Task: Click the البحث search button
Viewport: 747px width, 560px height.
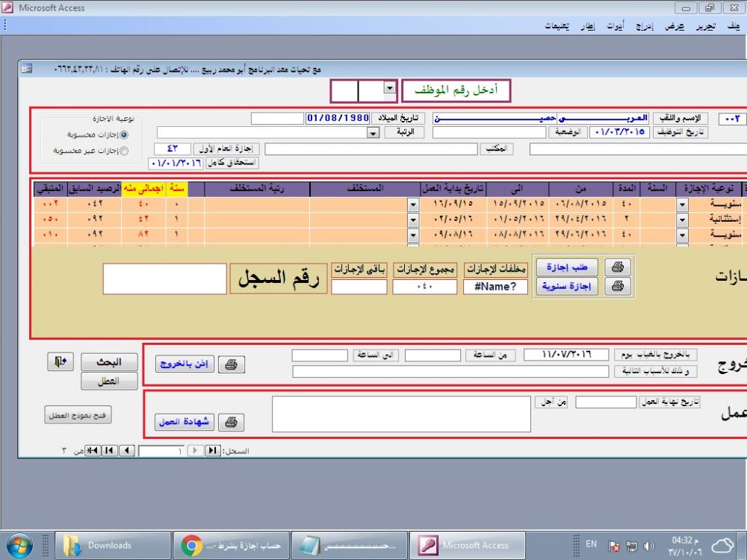Action: point(109,362)
